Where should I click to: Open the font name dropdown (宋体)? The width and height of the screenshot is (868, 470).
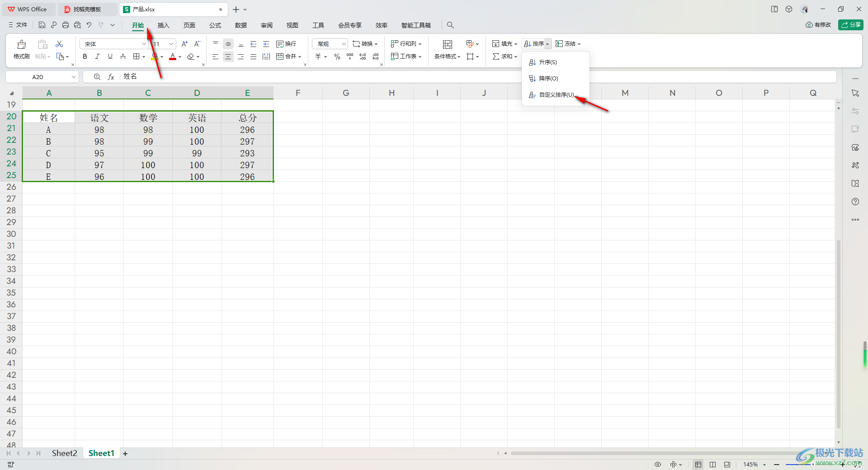click(144, 44)
